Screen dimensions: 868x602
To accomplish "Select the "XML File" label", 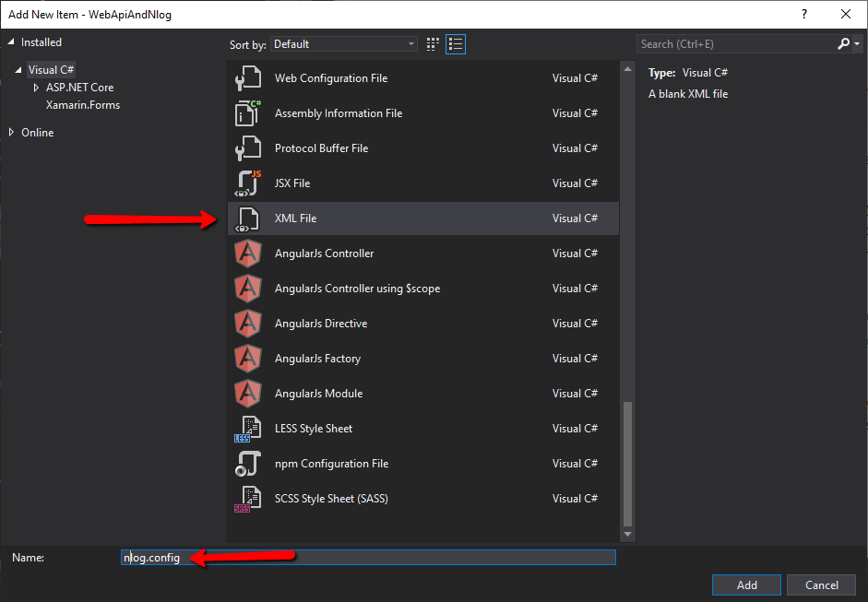I will click(x=295, y=218).
